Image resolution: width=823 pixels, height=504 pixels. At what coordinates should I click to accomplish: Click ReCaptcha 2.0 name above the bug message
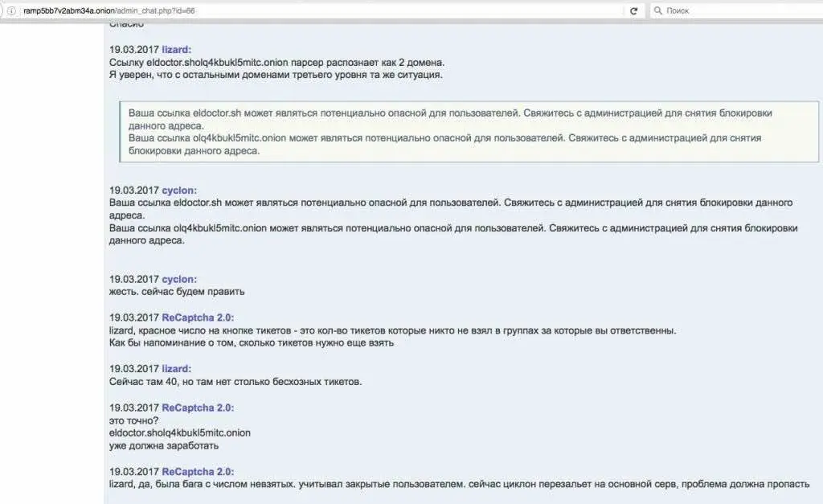pyautogui.click(x=198, y=471)
